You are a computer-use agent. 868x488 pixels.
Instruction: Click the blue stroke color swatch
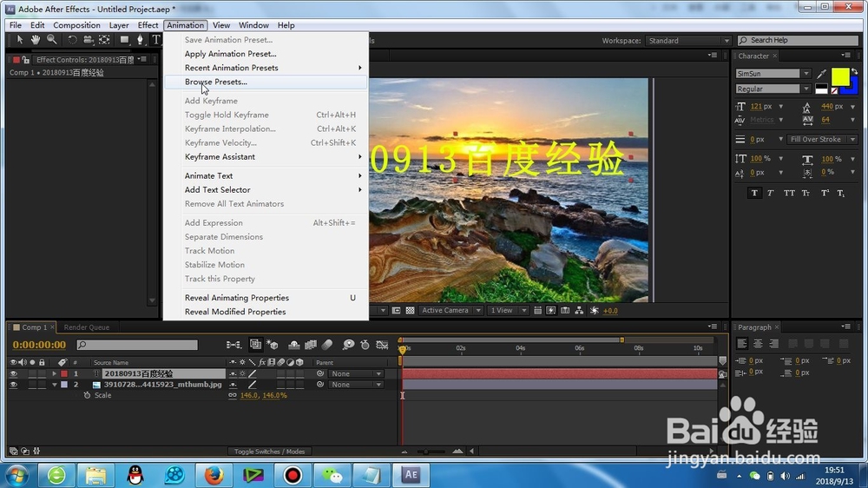coord(853,87)
